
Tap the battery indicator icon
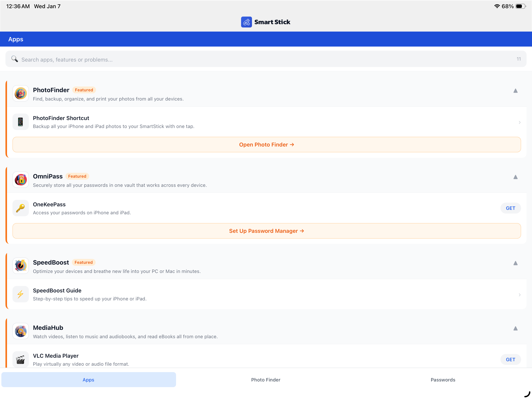click(x=521, y=6)
